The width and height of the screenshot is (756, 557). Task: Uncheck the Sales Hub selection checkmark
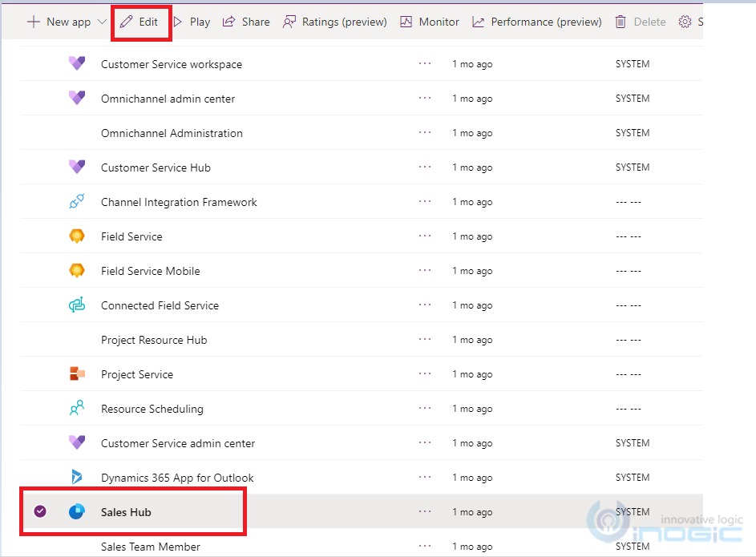[40, 511]
